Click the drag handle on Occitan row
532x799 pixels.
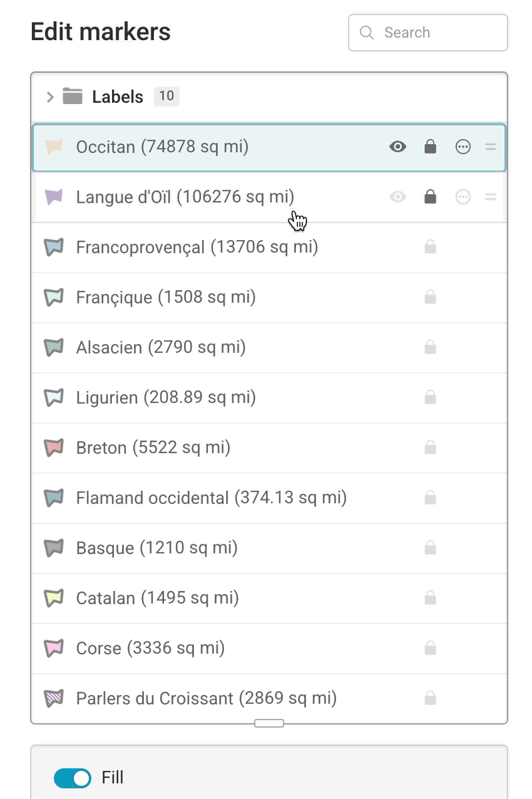(491, 147)
